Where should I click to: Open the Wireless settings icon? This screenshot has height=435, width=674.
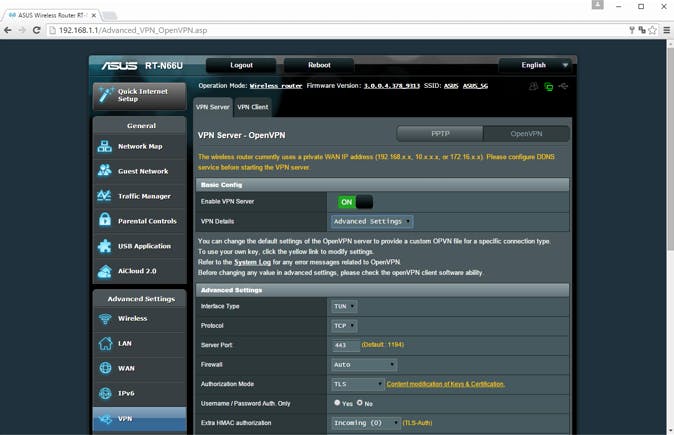point(104,319)
